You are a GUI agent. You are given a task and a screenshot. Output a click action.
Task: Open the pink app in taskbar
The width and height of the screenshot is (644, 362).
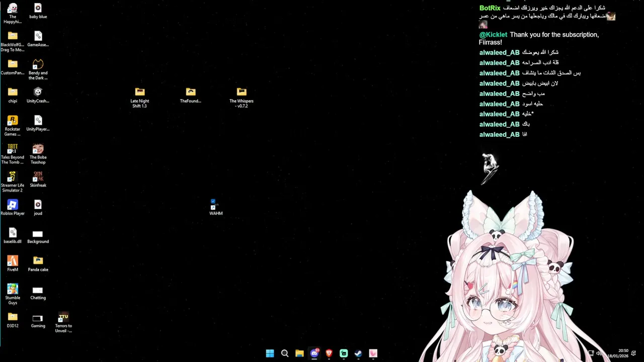[x=373, y=353]
